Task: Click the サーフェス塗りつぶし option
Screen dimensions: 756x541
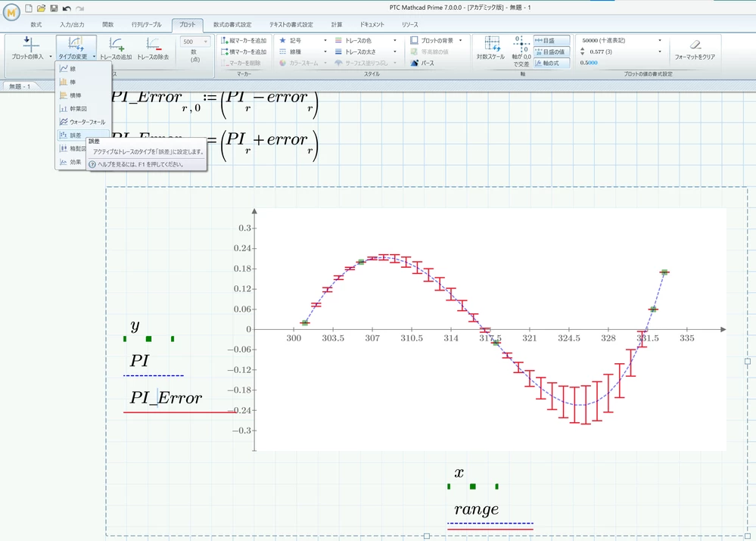Action: click(366, 63)
